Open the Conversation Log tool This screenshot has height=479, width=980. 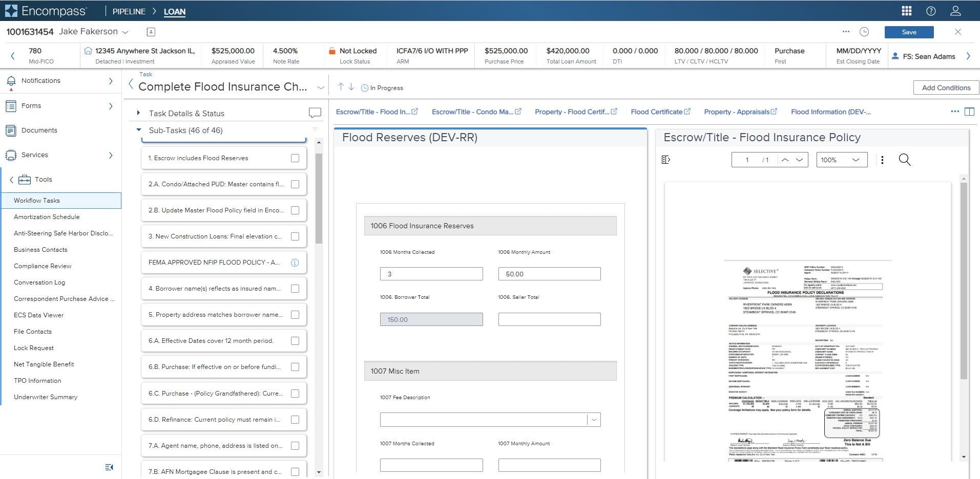39,282
